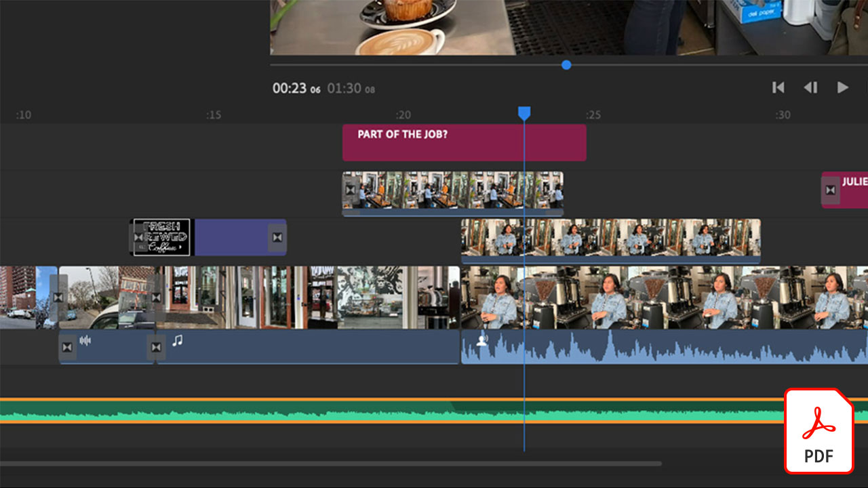Click the :15 mark on timeline ruler
The width and height of the screenshot is (868, 488).
point(214,115)
